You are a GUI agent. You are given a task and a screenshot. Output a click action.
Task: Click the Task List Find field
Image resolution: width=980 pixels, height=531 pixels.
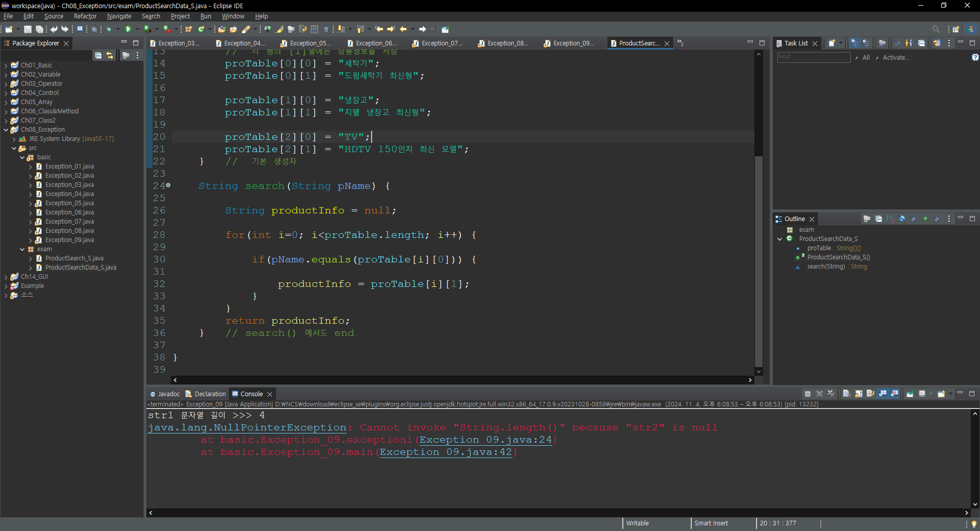[x=814, y=57]
